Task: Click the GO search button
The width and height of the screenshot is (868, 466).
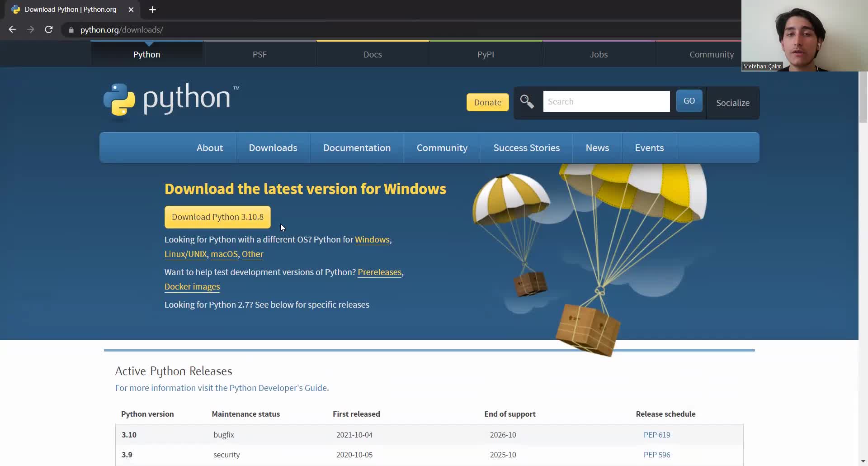Action: (x=689, y=101)
